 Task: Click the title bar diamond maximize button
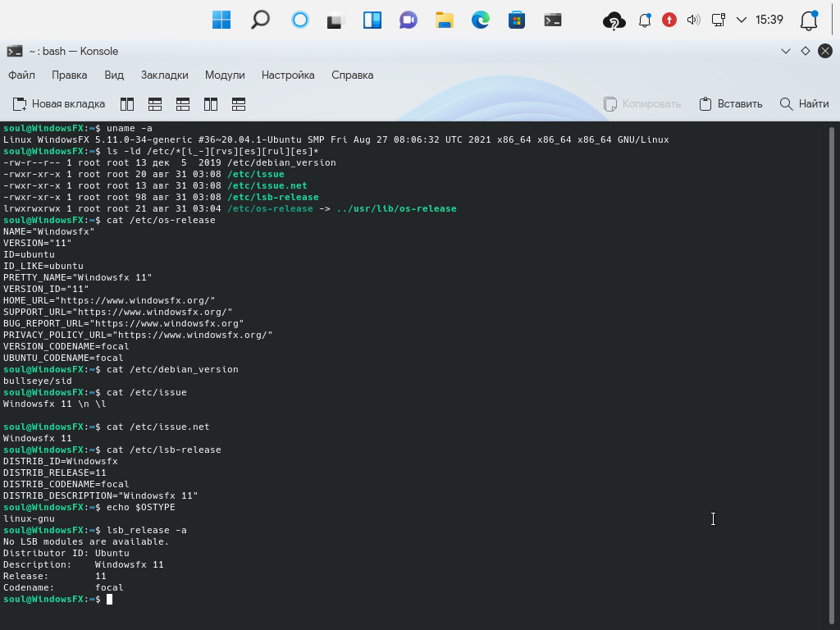pos(806,51)
